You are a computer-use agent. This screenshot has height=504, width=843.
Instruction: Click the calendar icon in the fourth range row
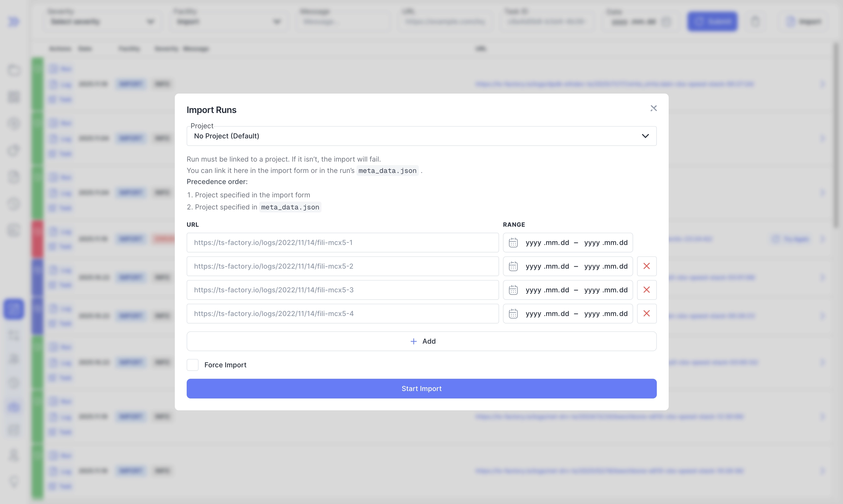point(513,314)
